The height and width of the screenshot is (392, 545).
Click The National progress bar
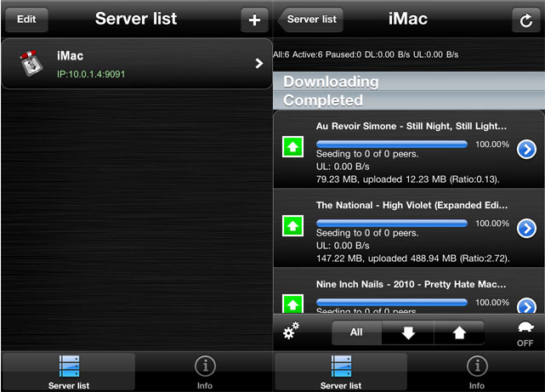coord(392,223)
